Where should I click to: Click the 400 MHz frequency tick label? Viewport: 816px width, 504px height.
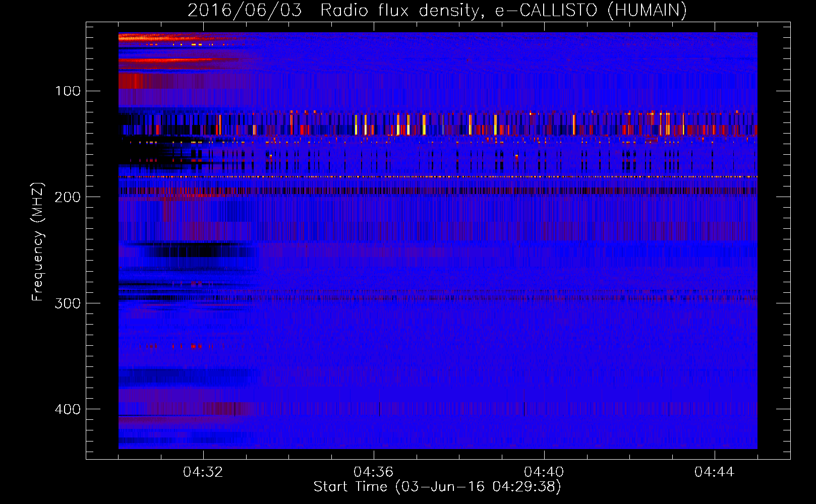[x=68, y=409]
